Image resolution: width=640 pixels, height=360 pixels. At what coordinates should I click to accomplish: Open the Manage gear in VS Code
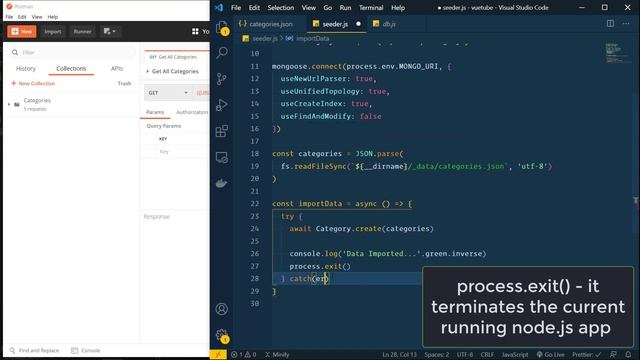(x=222, y=336)
